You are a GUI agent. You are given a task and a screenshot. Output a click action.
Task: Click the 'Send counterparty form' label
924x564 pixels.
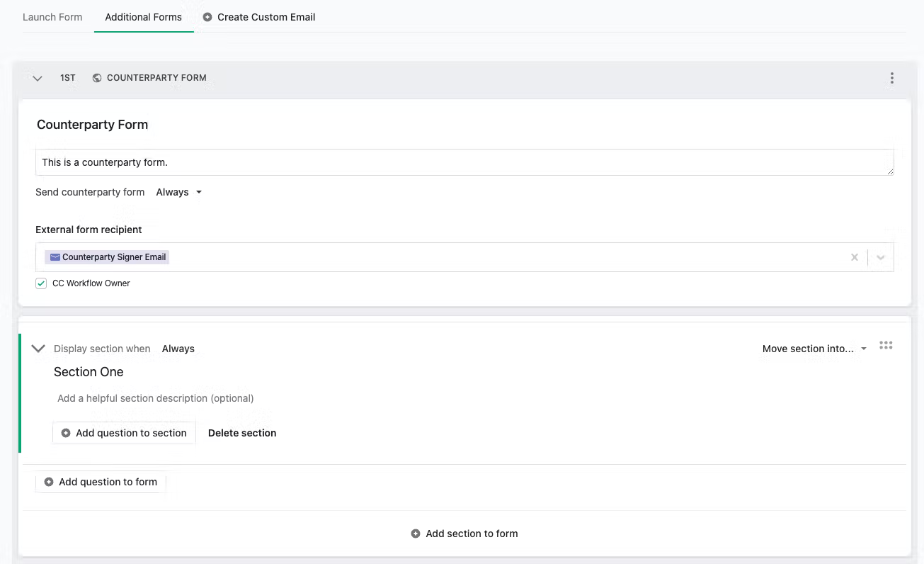[x=90, y=192]
